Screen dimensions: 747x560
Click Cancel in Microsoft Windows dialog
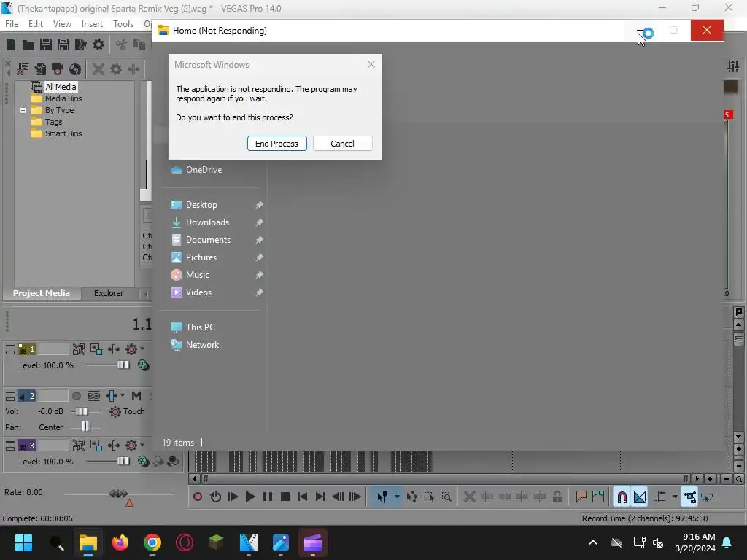(x=343, y=144)
